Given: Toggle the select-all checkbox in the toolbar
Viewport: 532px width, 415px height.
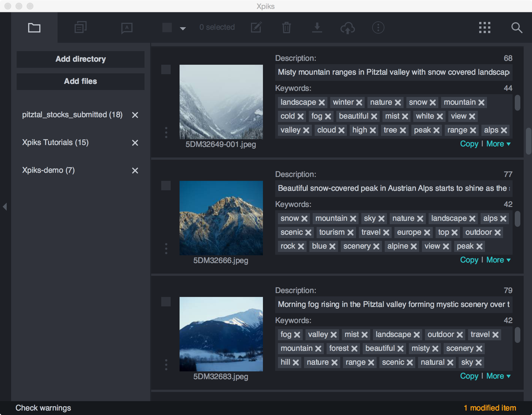Looking at the screenshot, I should pyautogui.click(x=166, y=27).
